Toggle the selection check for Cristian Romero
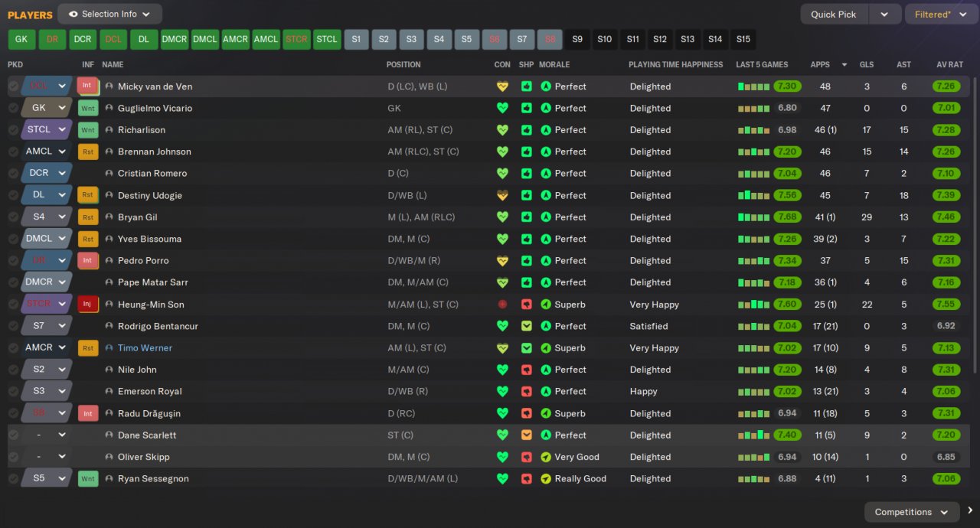This screenshot has height=528, width=980. point(13,174)
